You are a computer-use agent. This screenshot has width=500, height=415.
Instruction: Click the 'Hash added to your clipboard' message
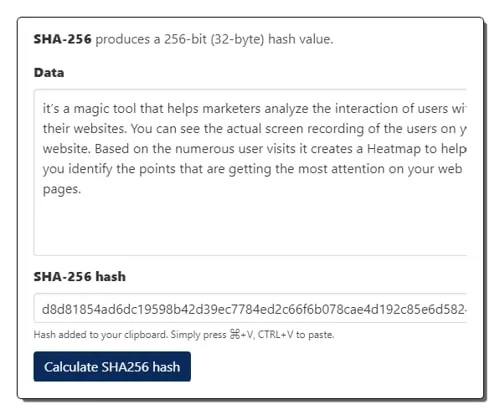(100, 334)
